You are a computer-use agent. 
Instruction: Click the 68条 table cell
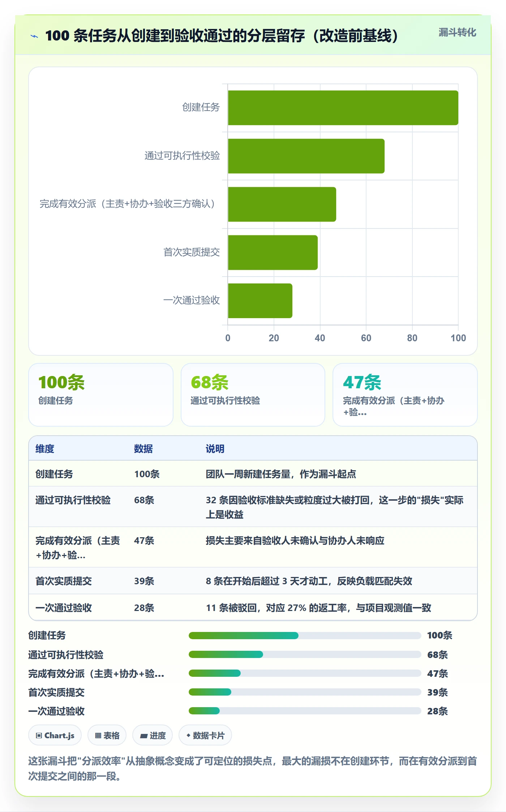(x=144, y=500)
